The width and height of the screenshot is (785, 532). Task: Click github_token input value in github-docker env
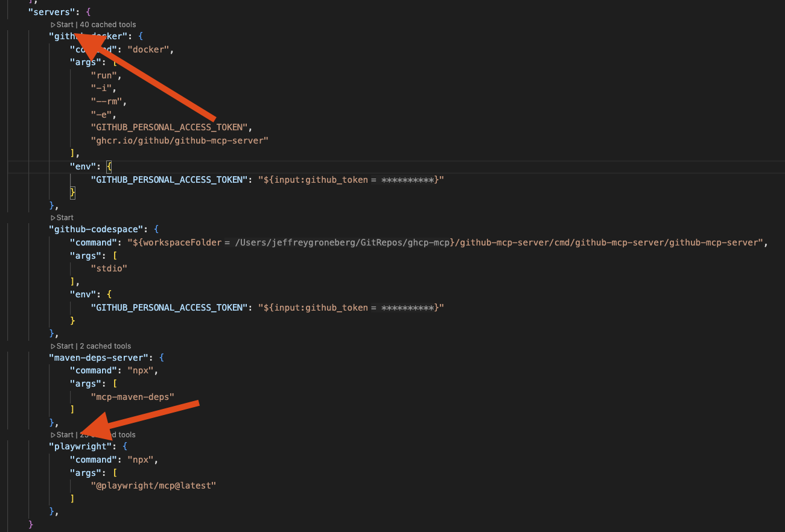pos(351,180)
